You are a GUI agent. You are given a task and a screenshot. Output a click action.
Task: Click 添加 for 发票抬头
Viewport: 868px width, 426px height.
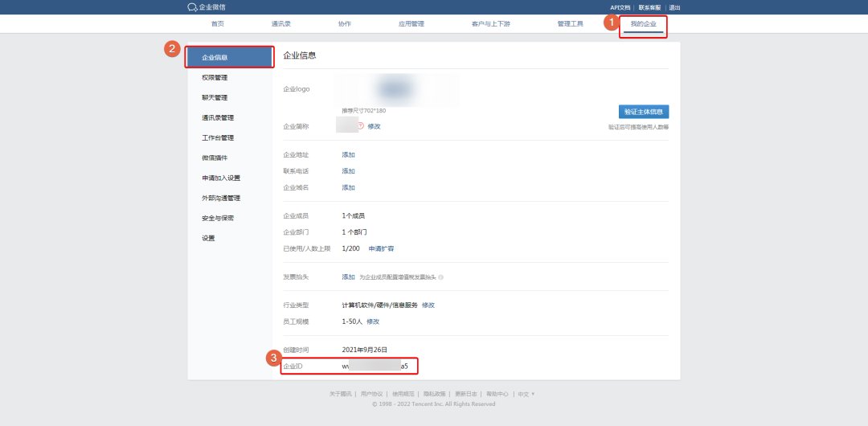click(348, 277)
